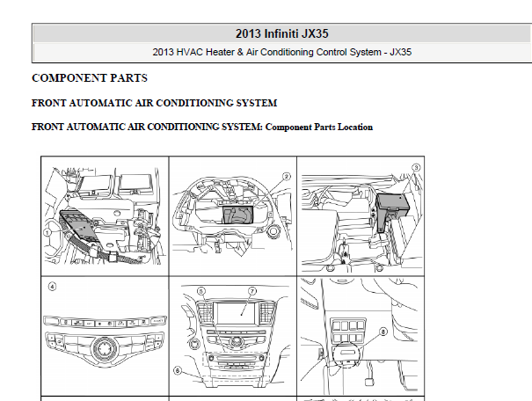Image resolution: width=532 pixels, height=401 pixels.
Task: Click the '2013 Infiniti JX35' title text
Action: 282,33
